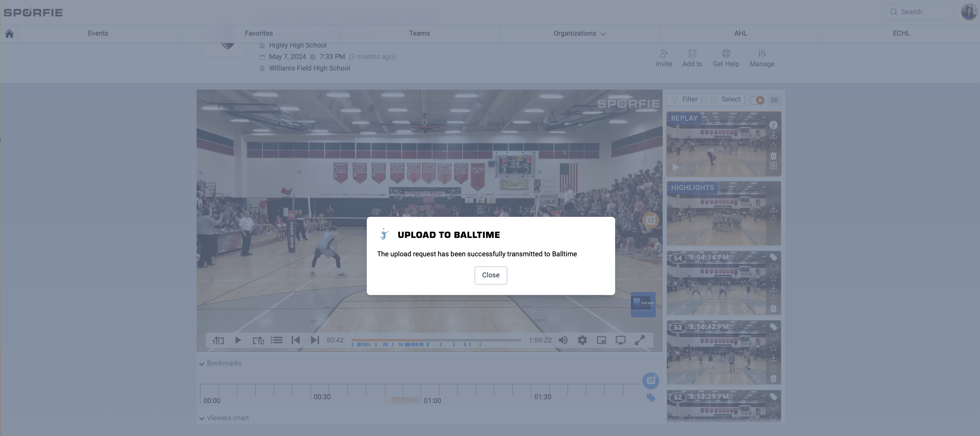Viewport: 980px width, 436px height.
Task: Open the Favorites tab
Action: (259, 33)
